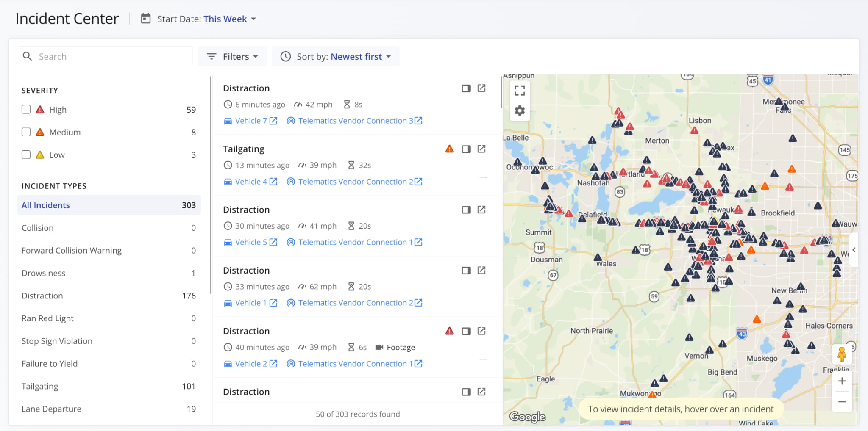
Task: Filter by Distraction incident type
Action: 108,296
